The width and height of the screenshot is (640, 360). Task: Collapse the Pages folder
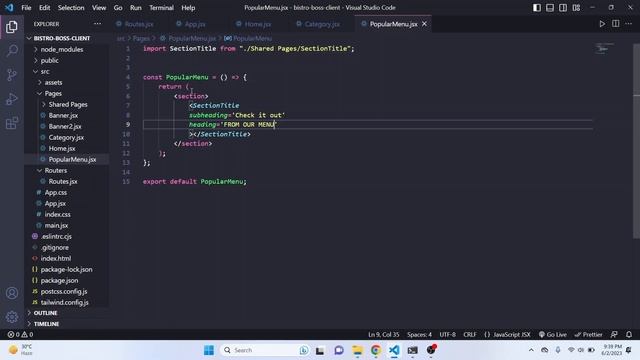click(x=53, y=93)
